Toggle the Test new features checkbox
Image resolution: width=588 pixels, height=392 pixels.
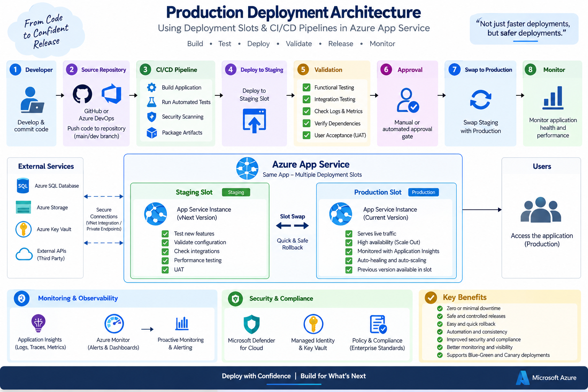pyautogui.click(x=165, y=234)
